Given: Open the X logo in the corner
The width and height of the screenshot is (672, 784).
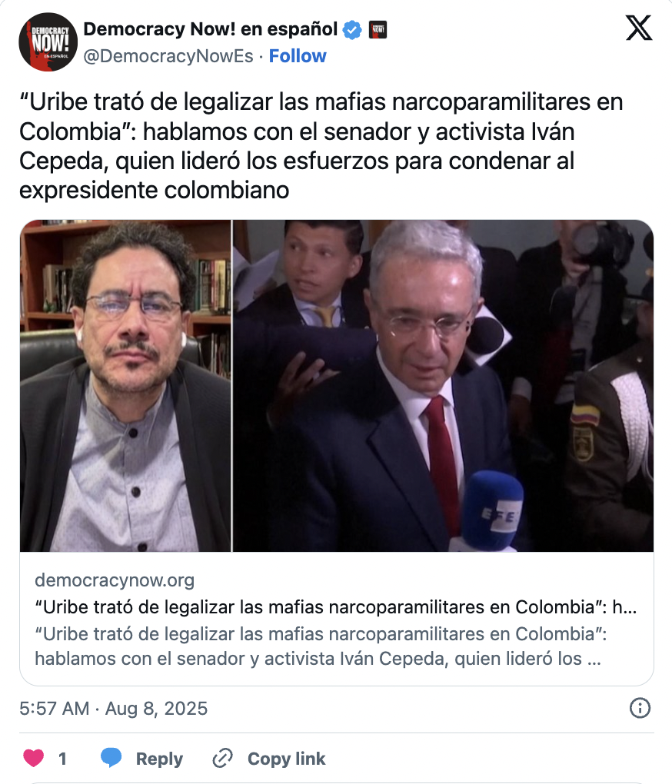Looking at the screenshot, I should coord(638,28).
